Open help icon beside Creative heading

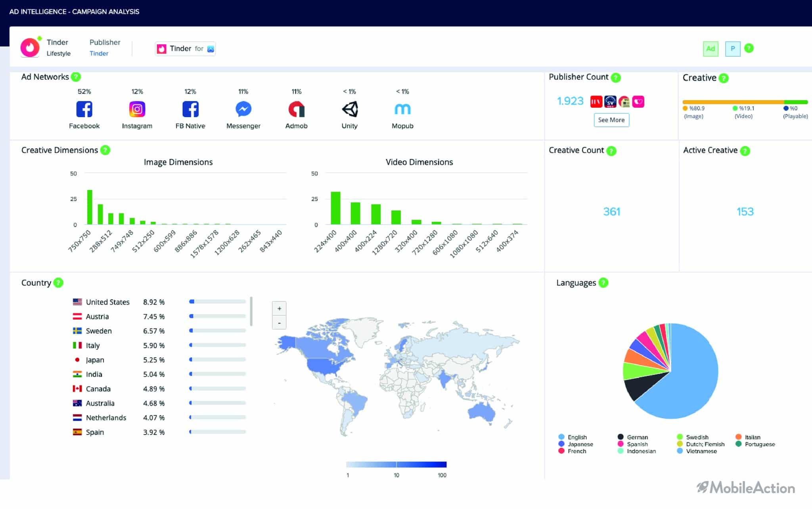click(724, 78)
